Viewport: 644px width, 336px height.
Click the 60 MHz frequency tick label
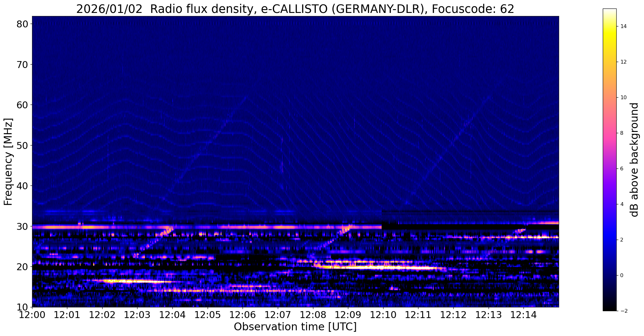pos(23,105)
